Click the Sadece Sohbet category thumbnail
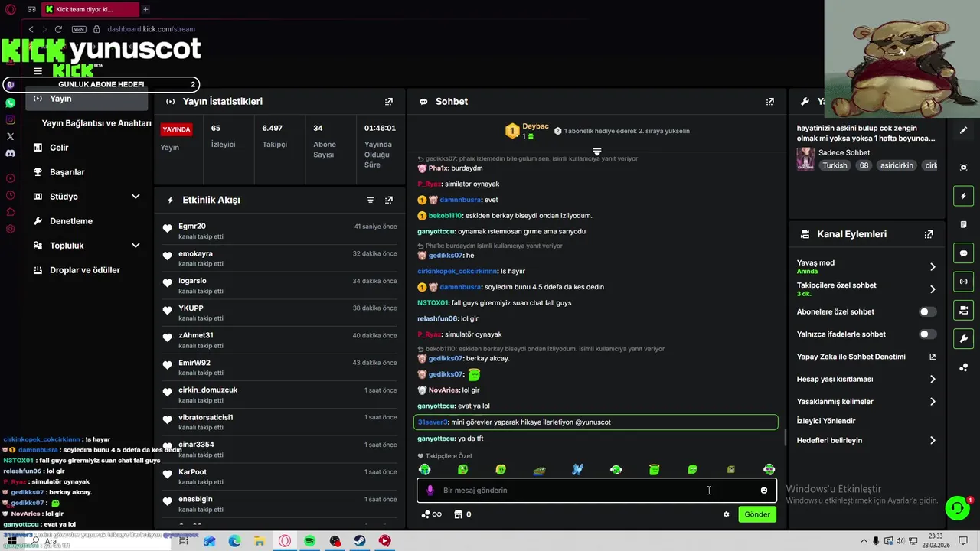 pyautogui.click(x=805, y=158)
